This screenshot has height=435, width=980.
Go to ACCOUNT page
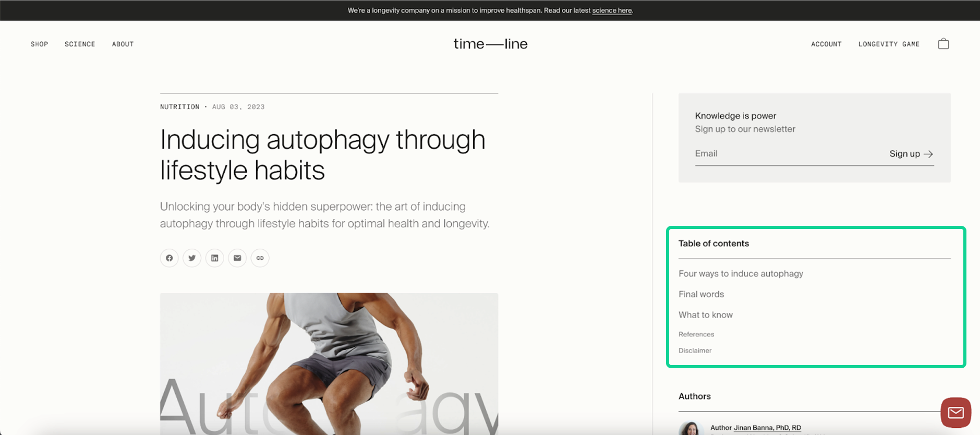[x=826, y=44]
